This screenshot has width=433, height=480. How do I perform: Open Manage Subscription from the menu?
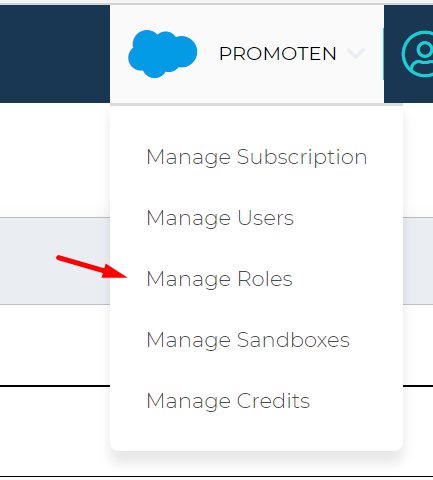(257, 157)
